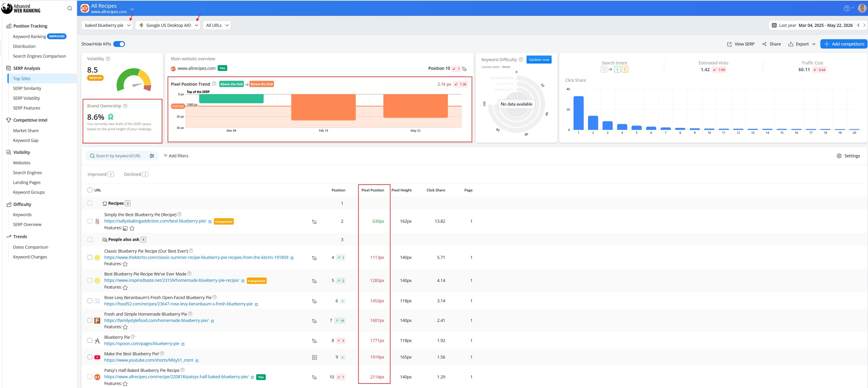This screenshot has width=868, height=388.
Task: Click leaf icon in thekitchn row
Action: tap(314, 258)
